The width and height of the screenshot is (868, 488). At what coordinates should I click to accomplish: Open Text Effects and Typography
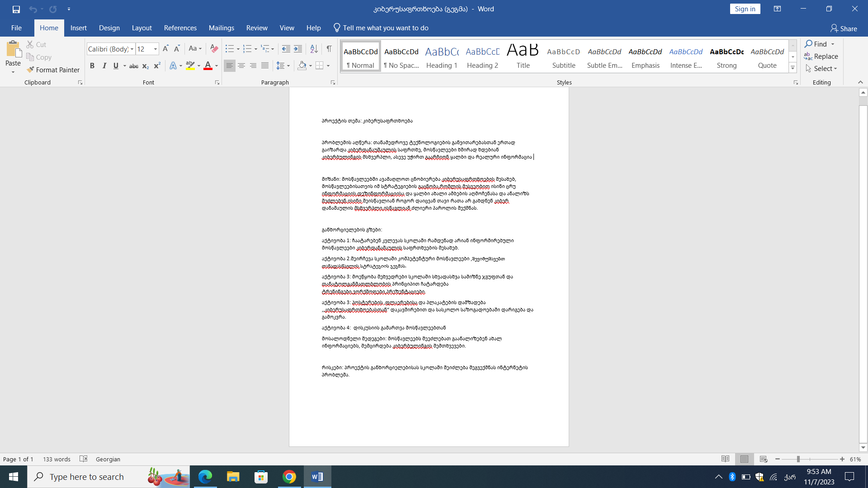(173, 66)
